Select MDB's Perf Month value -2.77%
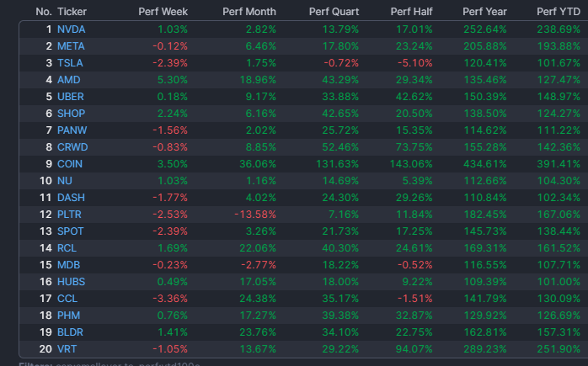 (259, 265)
